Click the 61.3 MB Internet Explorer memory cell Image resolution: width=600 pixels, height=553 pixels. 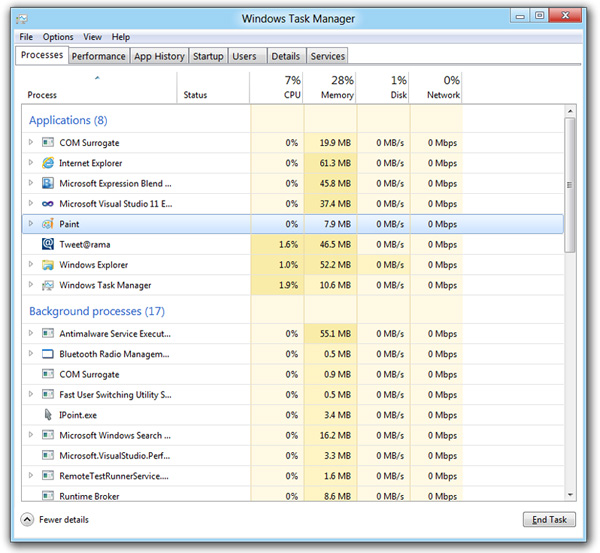(331, 163)
